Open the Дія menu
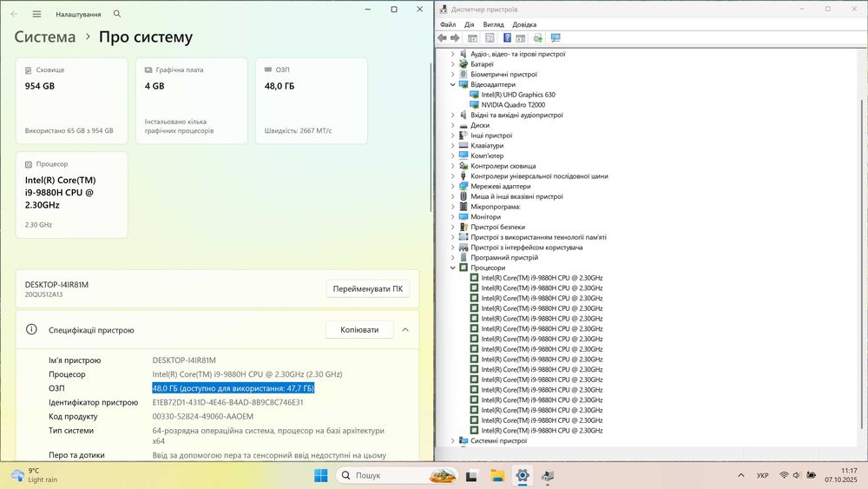 [x=470, y=24]
